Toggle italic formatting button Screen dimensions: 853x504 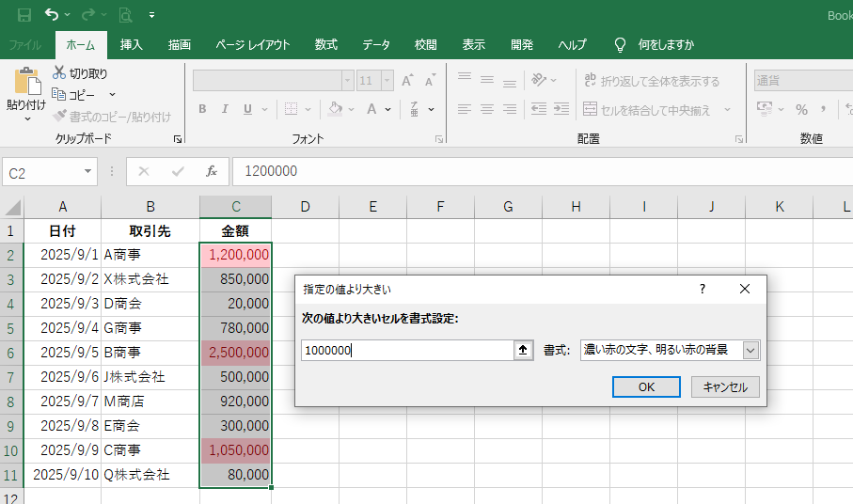tap(226, 109)
